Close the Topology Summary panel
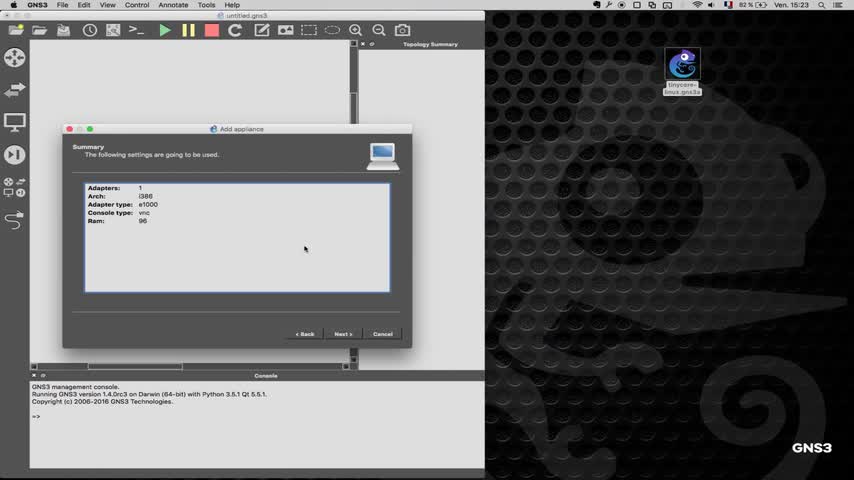 click(363, 44)
